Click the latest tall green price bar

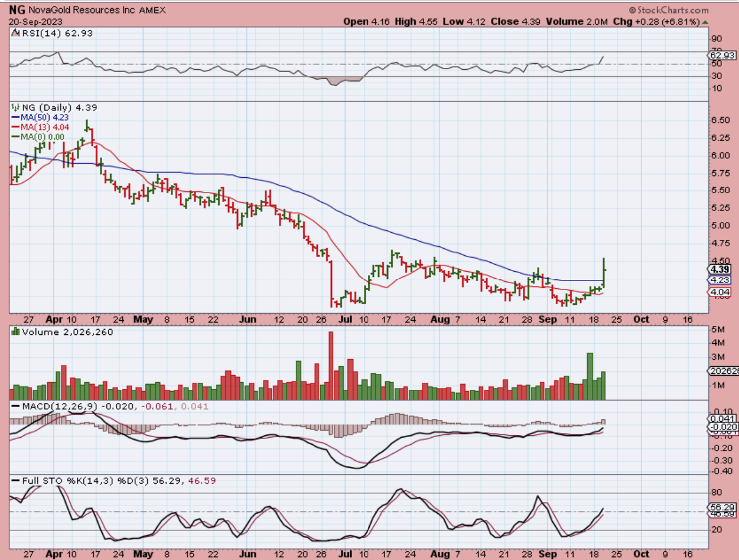coord(604,273)
